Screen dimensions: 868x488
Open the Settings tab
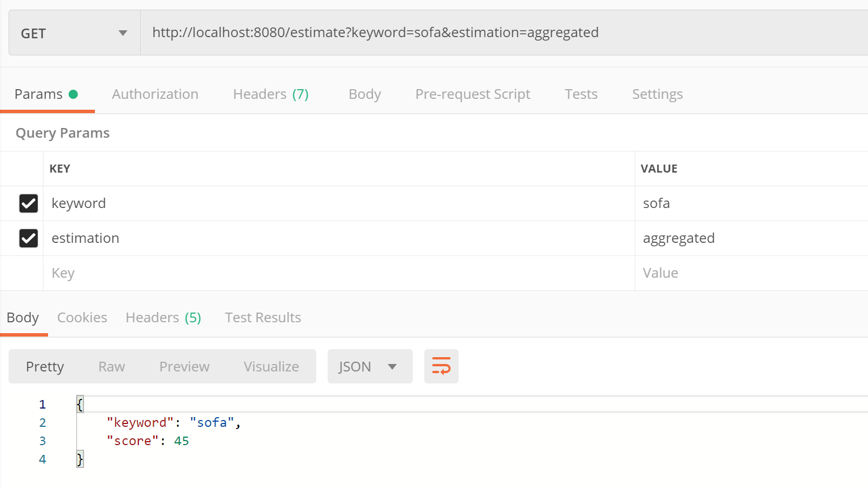(658, 94)
